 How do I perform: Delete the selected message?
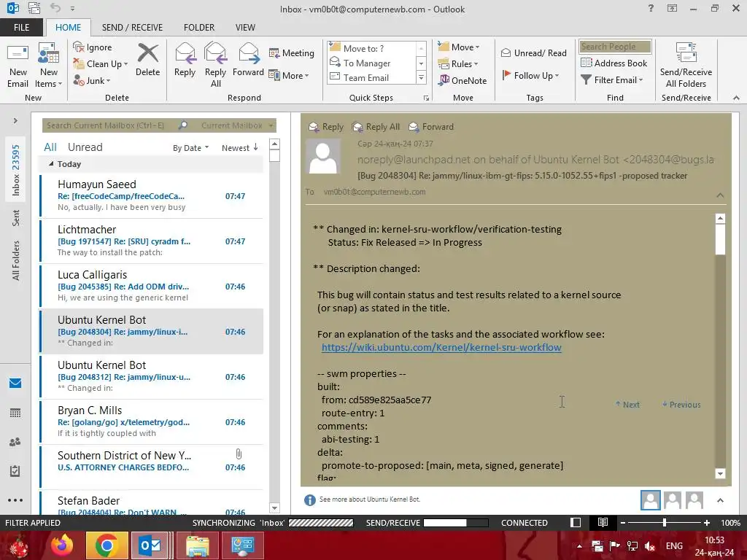click(147, 60)
